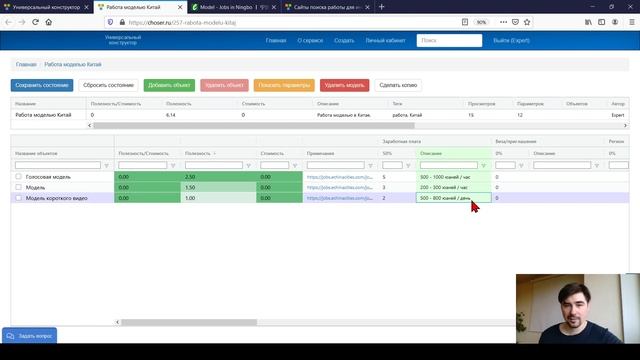Bookmark this page with the star icon
Image resolution: width=640 pixels, height=360 pixels.
527,22
